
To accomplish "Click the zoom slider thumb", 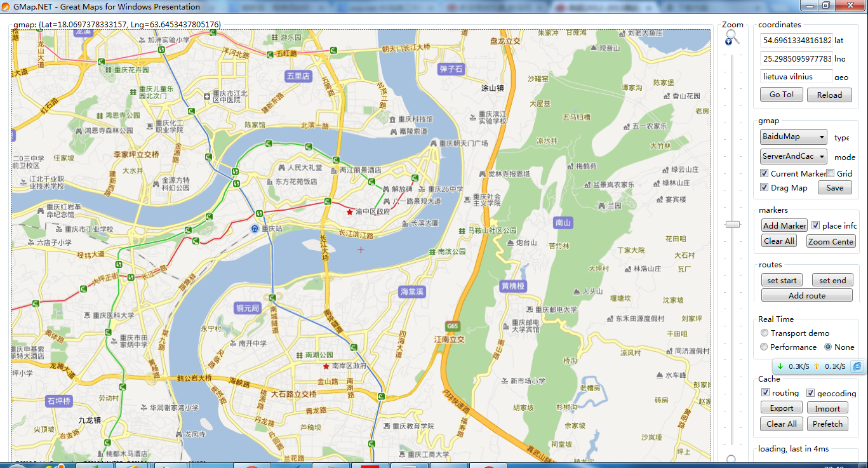I will [733, 224].
